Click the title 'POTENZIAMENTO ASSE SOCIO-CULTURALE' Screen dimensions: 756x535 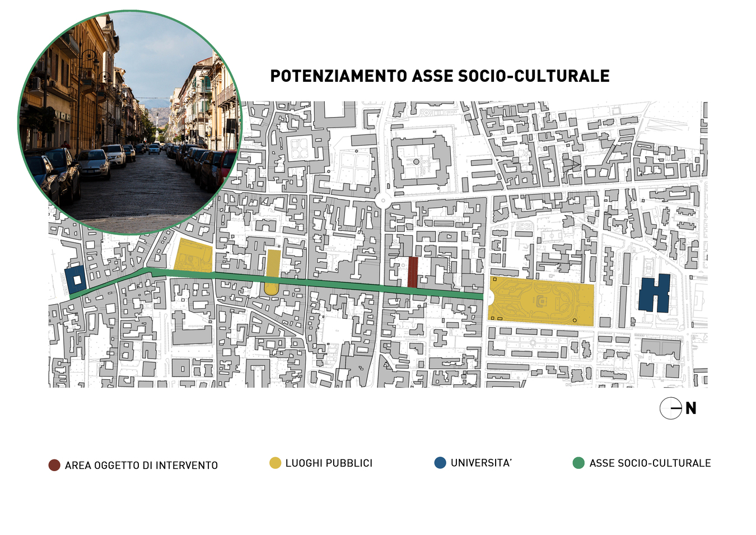pos(440,76)
